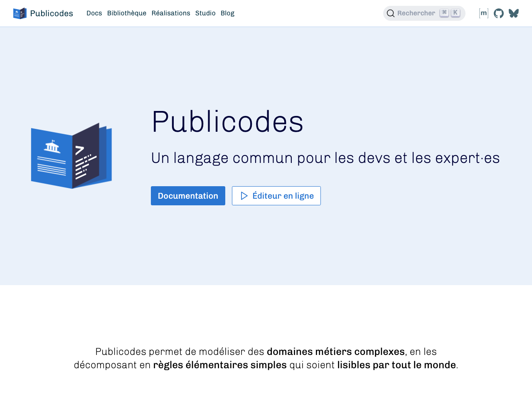Click inside the Rechercher search field

[416, 12]
